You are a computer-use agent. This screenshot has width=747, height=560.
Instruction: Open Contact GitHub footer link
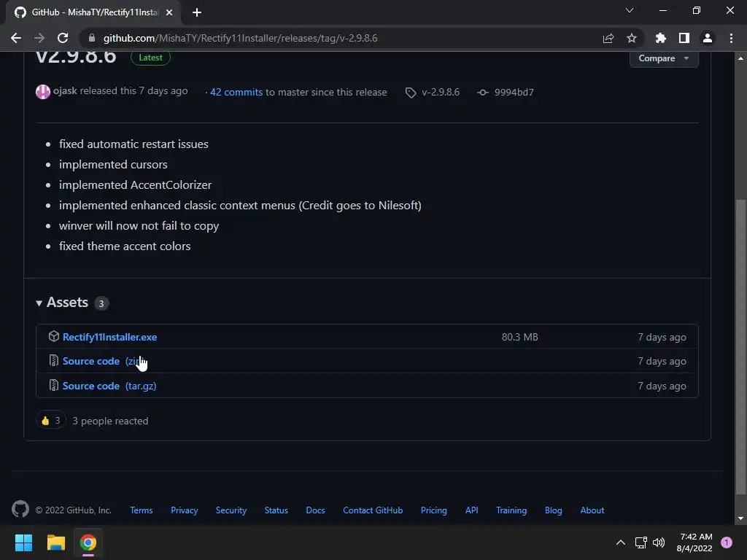pyautogui.click(x=373, y=510)
